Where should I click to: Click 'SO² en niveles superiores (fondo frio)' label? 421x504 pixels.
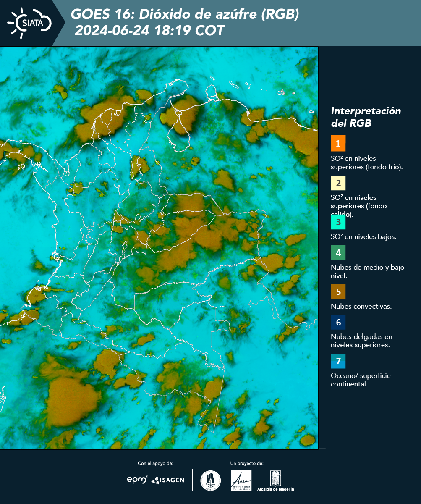click(367, 163)
